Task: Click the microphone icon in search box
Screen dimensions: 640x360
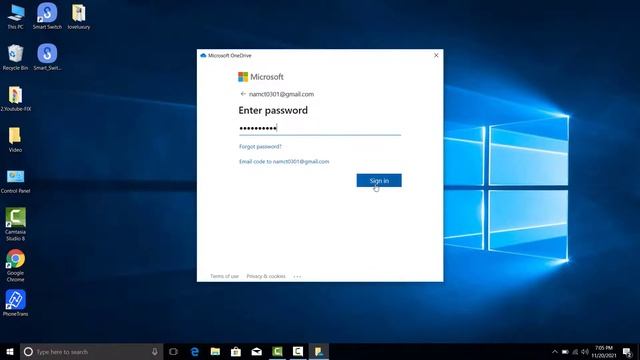Action: pyautogui.click(x=155, y=351)
